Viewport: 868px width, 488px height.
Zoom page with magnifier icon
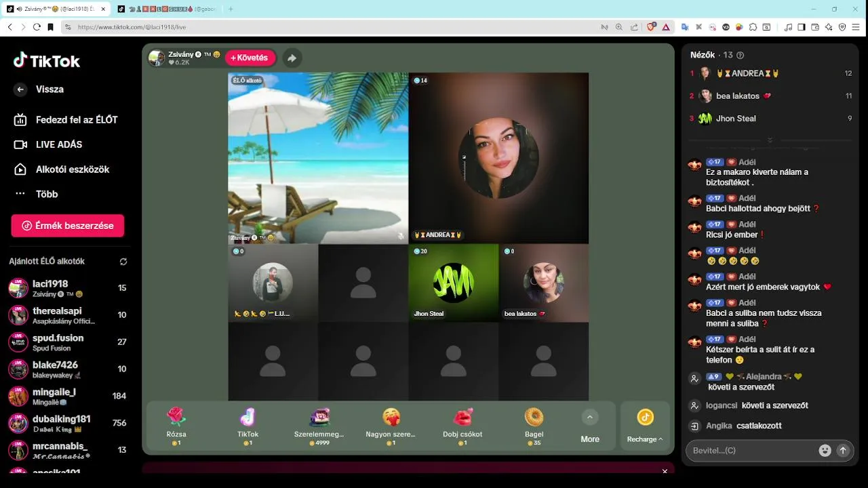[618, 27]
